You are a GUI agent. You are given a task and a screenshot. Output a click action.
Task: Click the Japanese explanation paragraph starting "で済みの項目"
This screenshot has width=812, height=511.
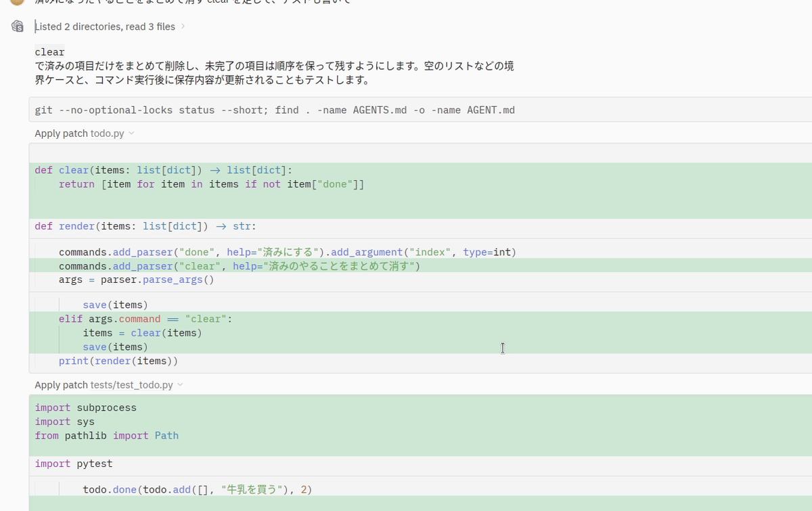(x=274, y=73)
